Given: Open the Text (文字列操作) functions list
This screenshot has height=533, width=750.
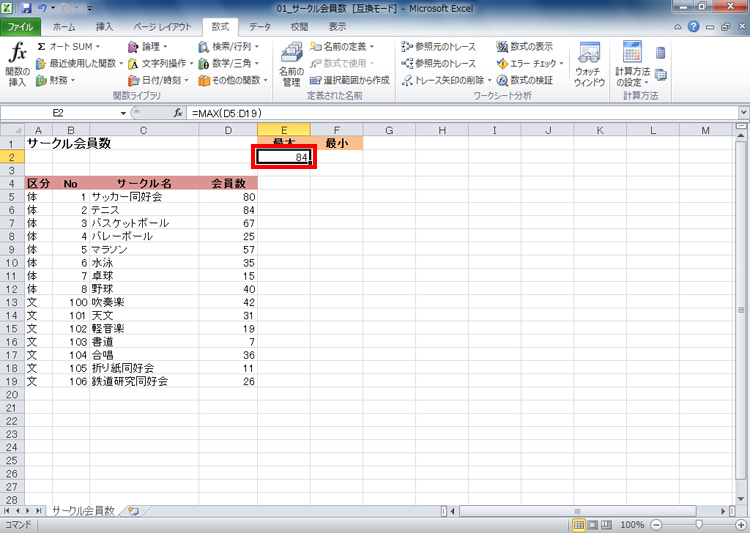Looking at the screenshot, I should click(160, 63).
